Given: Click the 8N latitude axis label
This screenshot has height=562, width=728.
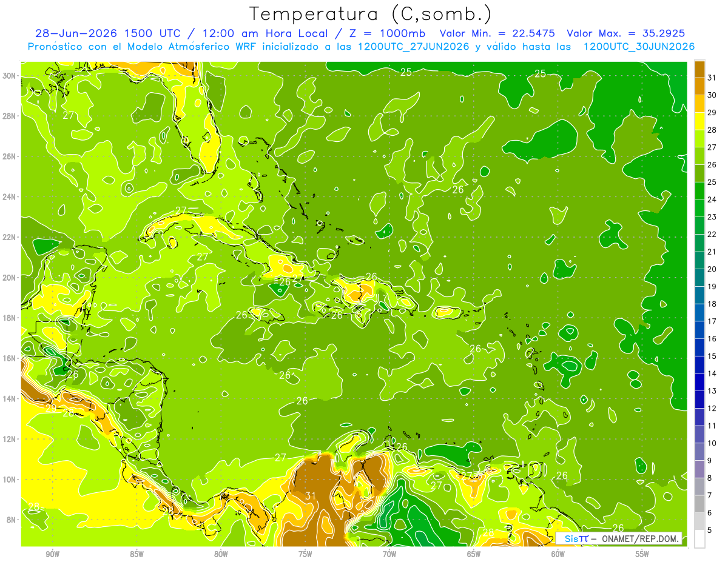Looking at the screenshot, I should click(x=12, y=520).
